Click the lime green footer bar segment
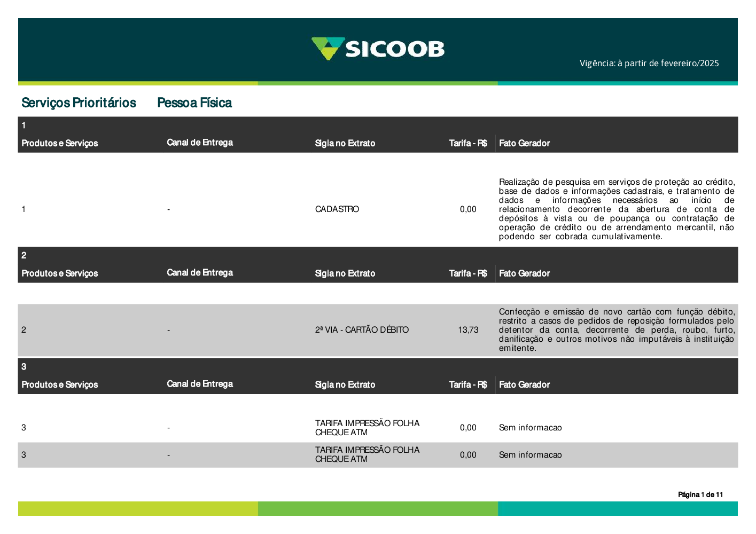756x534 pixels. pyautogui.click(x=138, y=508)
